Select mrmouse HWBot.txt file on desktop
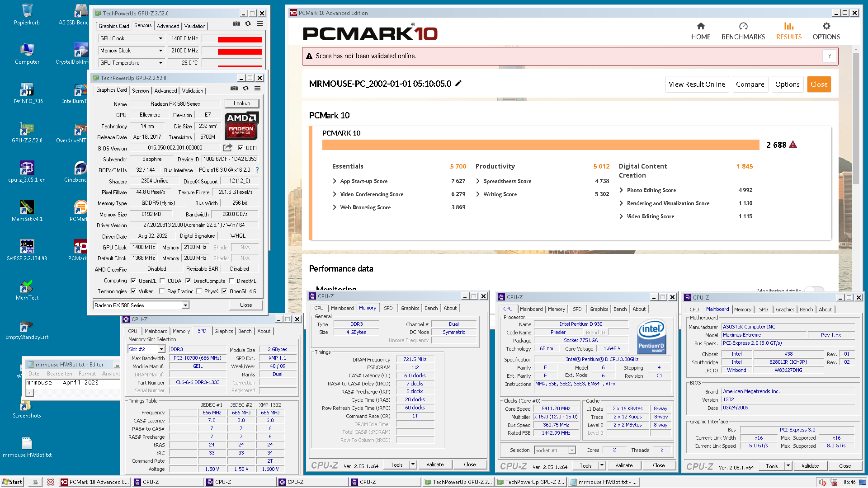868x488 pixels. tap(27, 446)
